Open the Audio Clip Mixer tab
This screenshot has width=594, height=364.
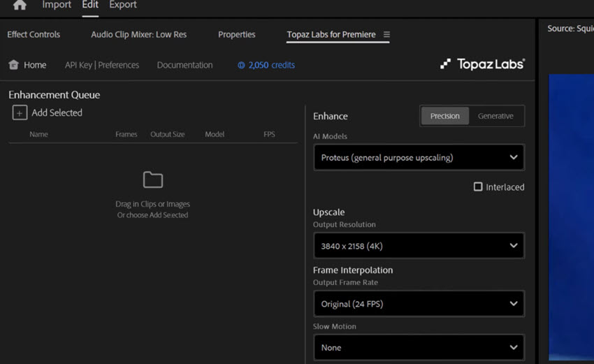[138, 34]
